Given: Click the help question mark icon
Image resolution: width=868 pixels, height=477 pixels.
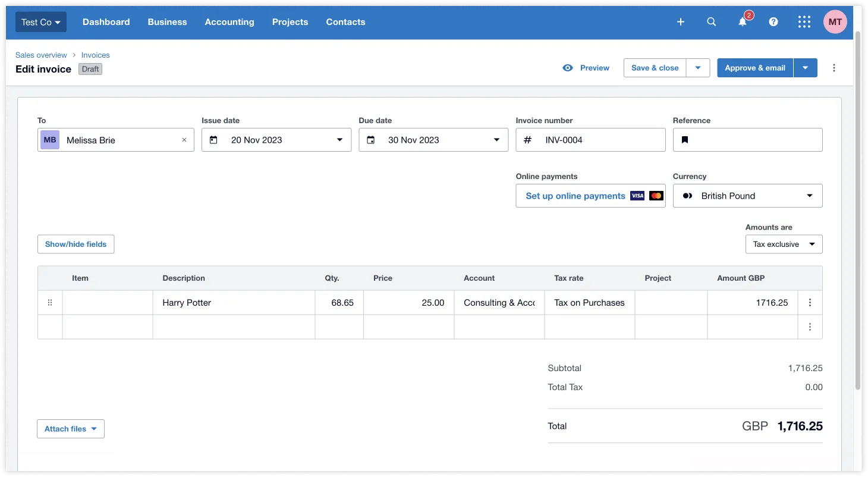Looking at the screenshot, I should coord(773,22).
